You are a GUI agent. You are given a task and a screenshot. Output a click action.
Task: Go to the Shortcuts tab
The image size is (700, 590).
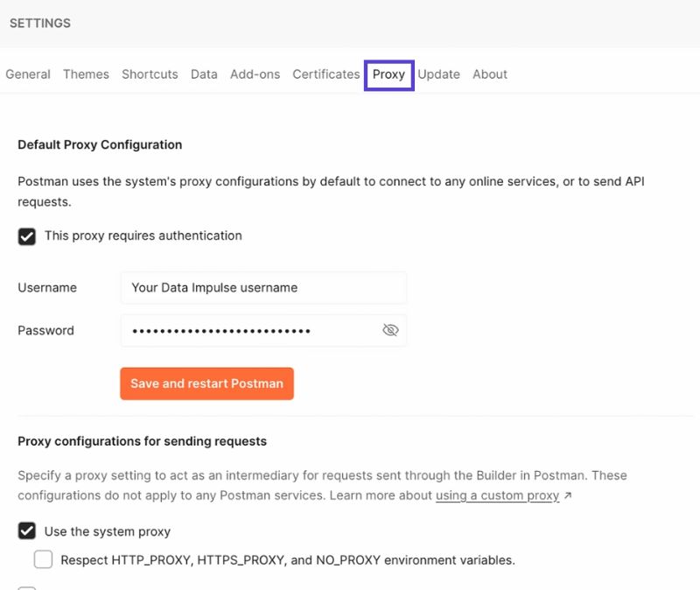coord(150,74)
